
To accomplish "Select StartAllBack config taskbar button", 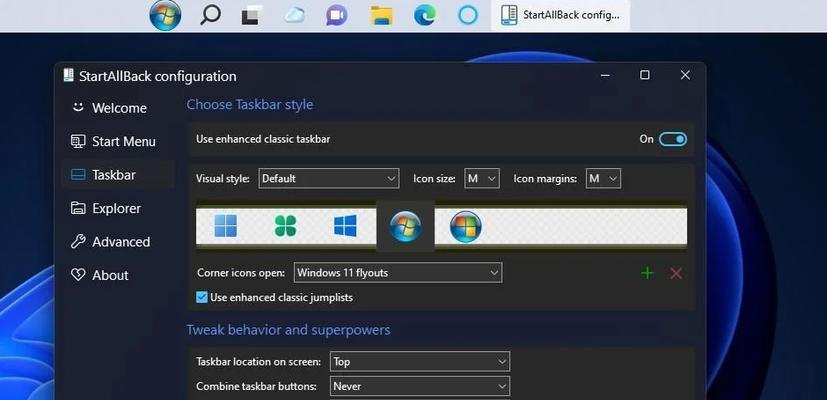I will pyautogui.click(x=561, y=15).
